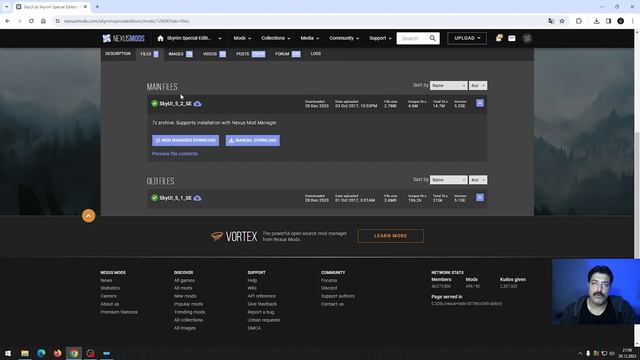640x360 pixels.
Task: Switch to the Forum tab
Action: tap(288, 54)
